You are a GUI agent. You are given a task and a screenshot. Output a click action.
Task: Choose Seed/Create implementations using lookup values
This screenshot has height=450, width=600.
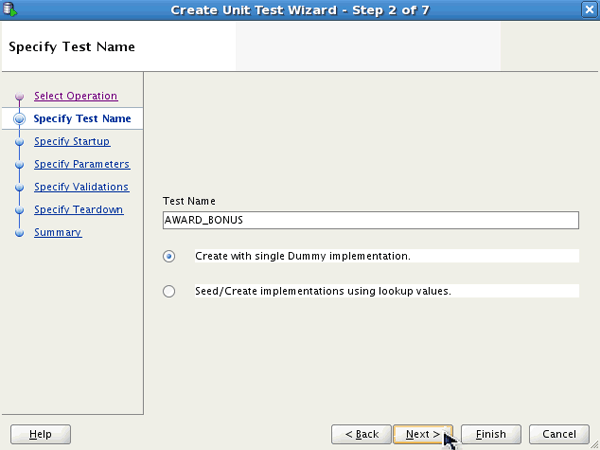[x=169, y=291]
